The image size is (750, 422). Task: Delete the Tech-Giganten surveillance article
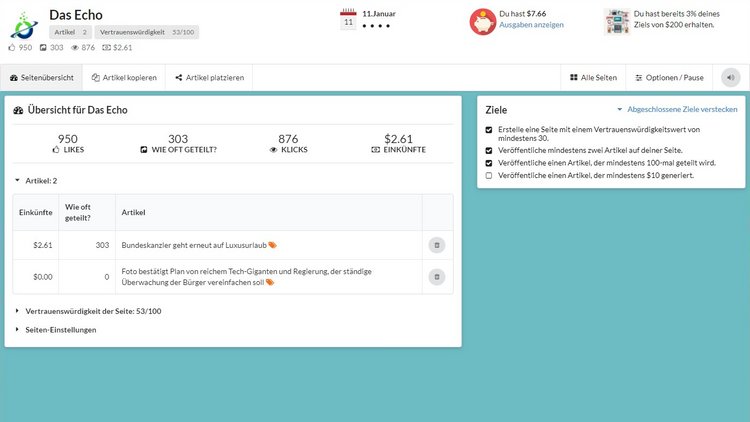pyautogui.click(x=436, y=277)
